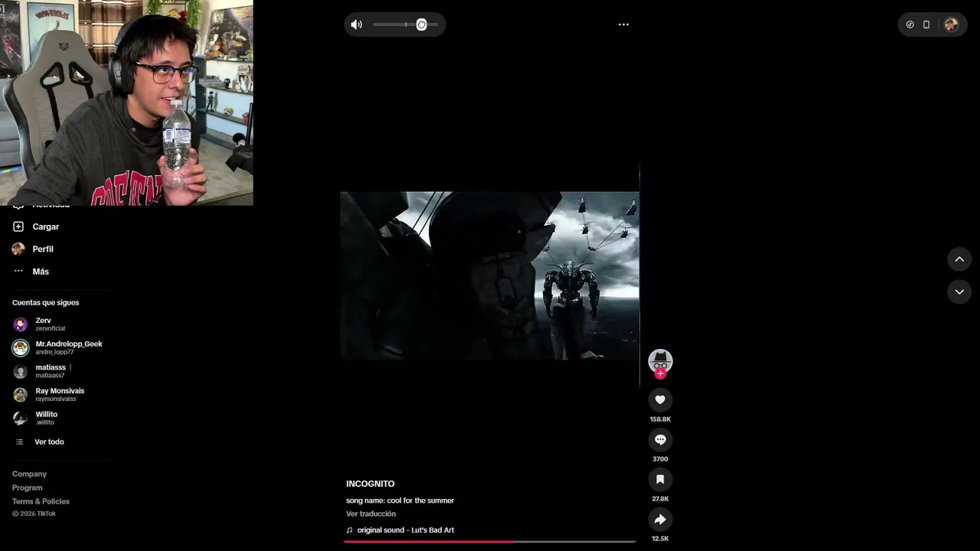The image size is (980, 551).
Task: Go to the previous video with the up arrow
Action: click(x=959, y=259)
